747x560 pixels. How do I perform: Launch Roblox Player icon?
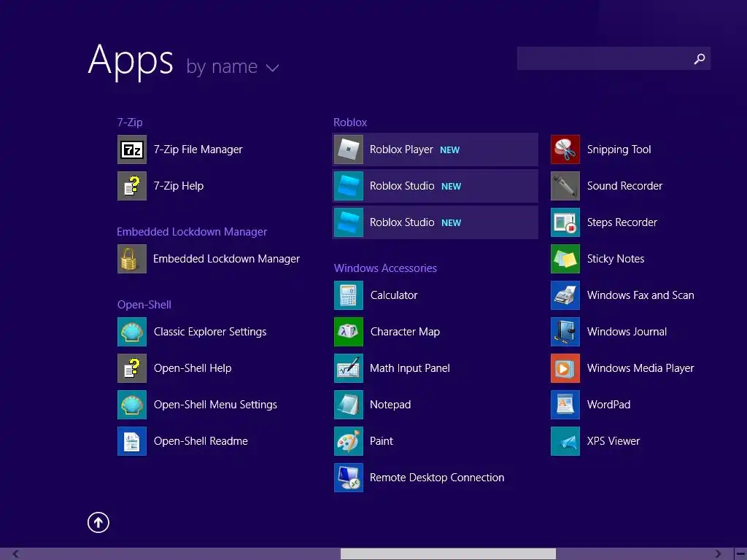pos(349,149)
